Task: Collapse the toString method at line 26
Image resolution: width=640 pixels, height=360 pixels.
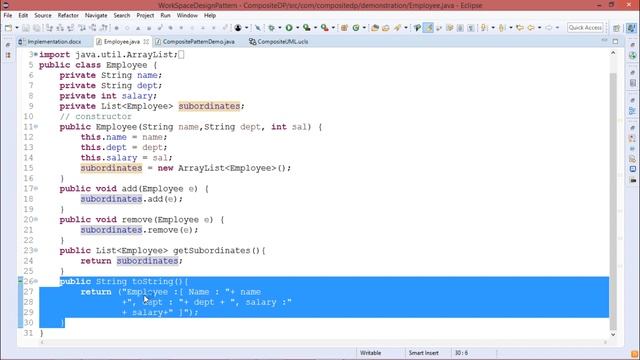Action: 36,281
